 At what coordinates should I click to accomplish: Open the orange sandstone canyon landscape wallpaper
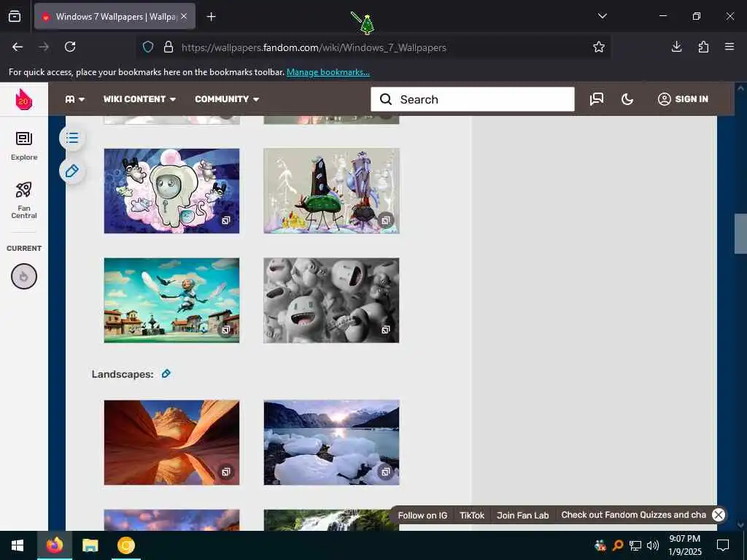pyautogui.click(x=171, y=443)
